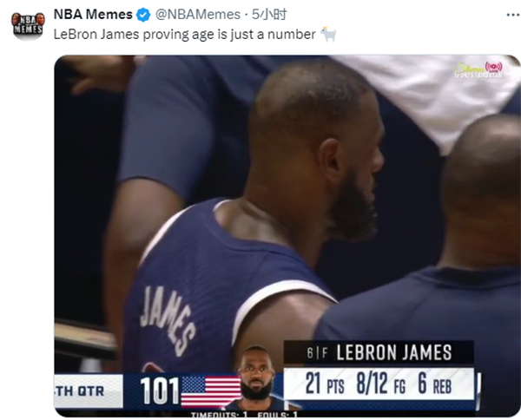
Task: Open the NBA Memes profile avatar
Action: [29, 26]
